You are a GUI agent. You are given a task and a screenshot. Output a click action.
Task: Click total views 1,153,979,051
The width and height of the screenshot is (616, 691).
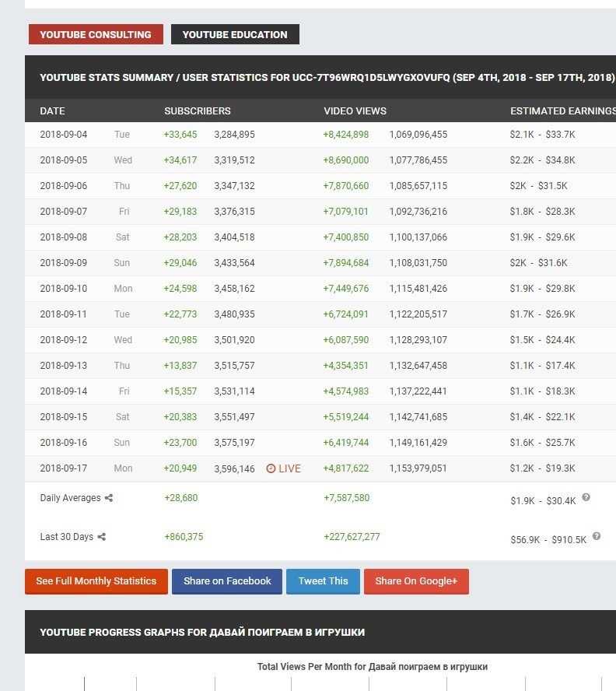point(418,468)
